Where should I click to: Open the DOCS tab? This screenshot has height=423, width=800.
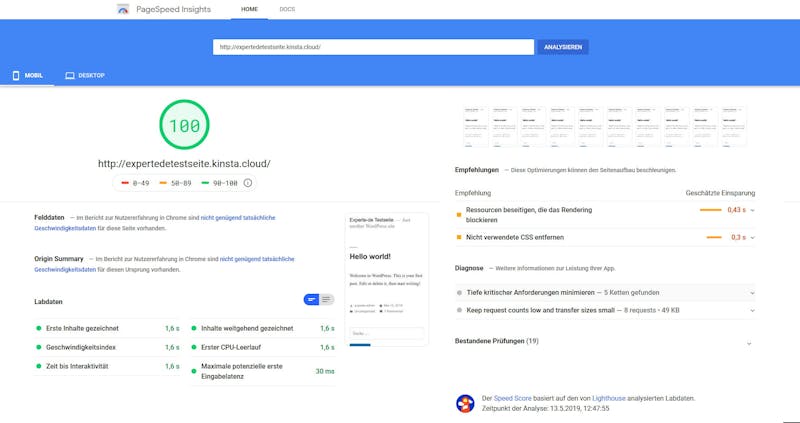287,9
